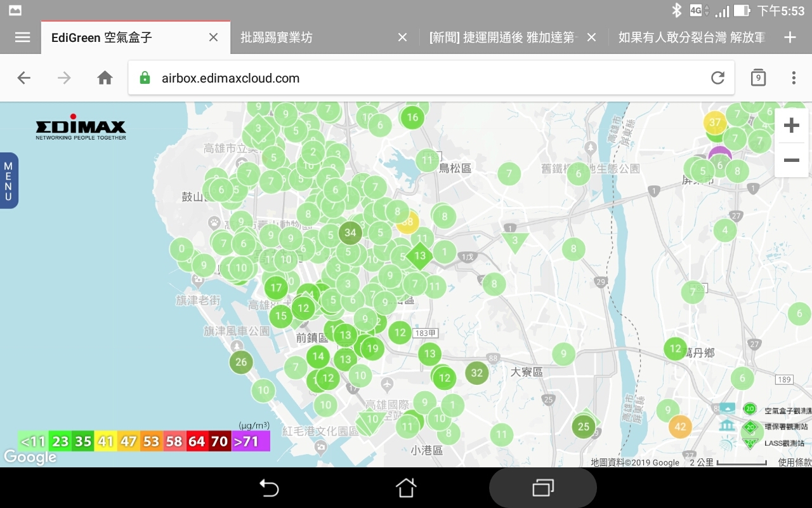Close the 批踢踢實業坊 tab

coord(402,37)
